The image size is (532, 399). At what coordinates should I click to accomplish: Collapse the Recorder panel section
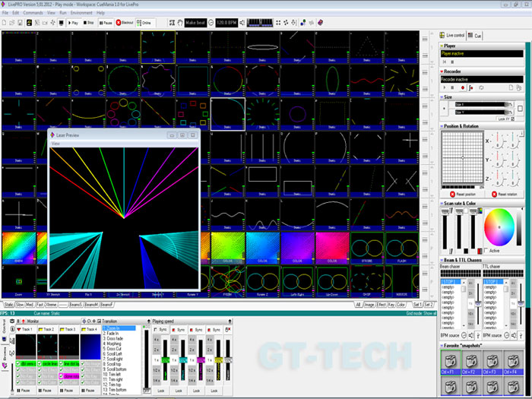pyautogui.click(x=442, y=71)
